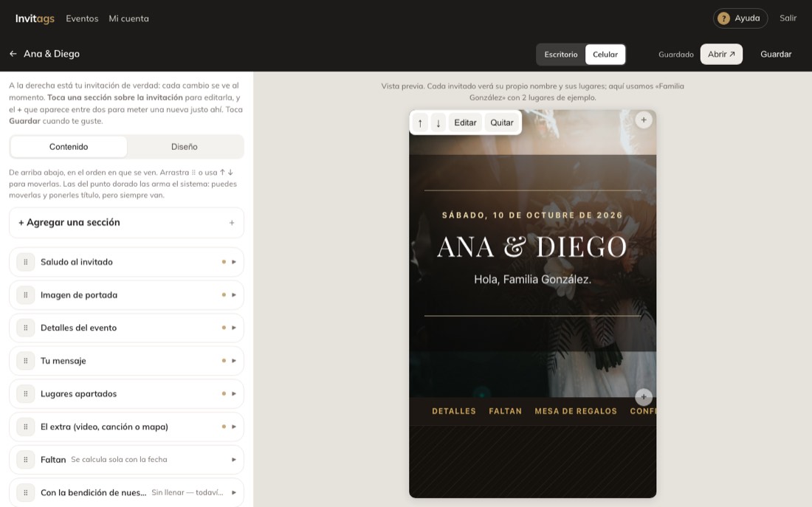The width and height of the screenshot is (812, 507).
Task: Expand El extra (video, canción o mapa)
Action: 233,427
